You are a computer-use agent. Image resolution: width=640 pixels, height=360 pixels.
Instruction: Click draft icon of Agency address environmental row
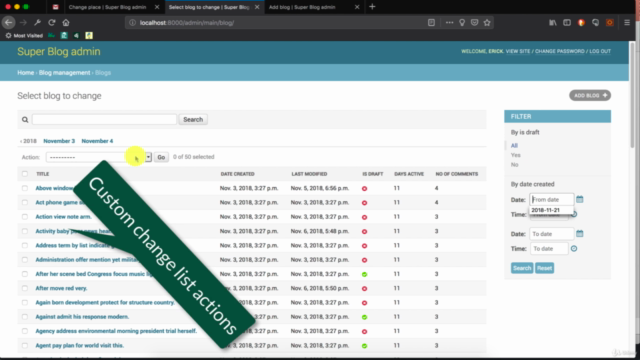[364, 331]
